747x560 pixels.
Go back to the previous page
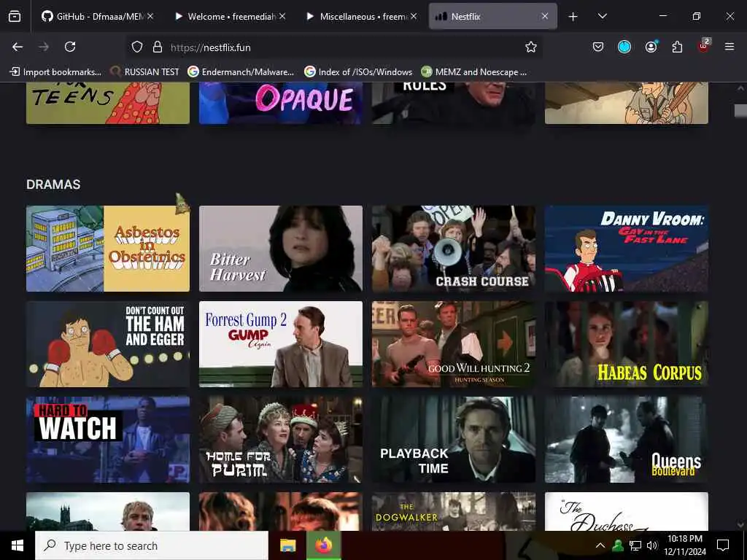[x=18, y=47]
